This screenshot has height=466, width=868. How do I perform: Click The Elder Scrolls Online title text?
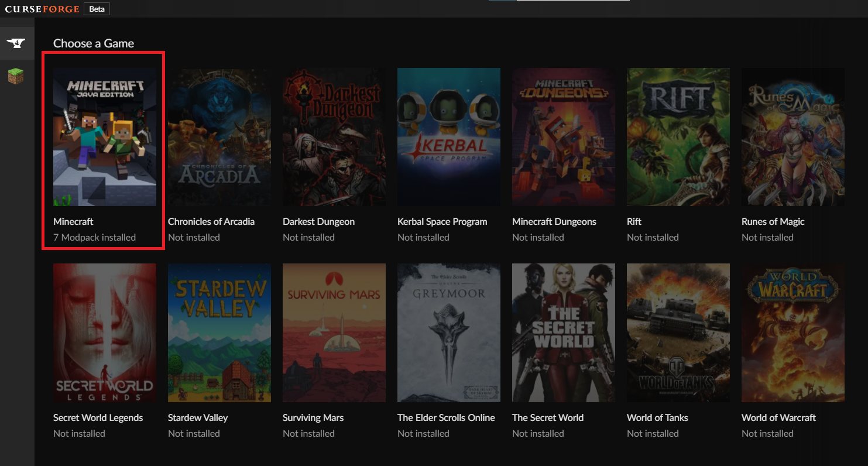(446, 417)
